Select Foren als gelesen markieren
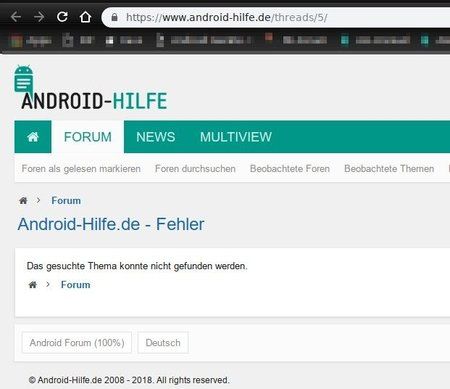This screenshot has width=450, height=389. (x=81, y=169)
